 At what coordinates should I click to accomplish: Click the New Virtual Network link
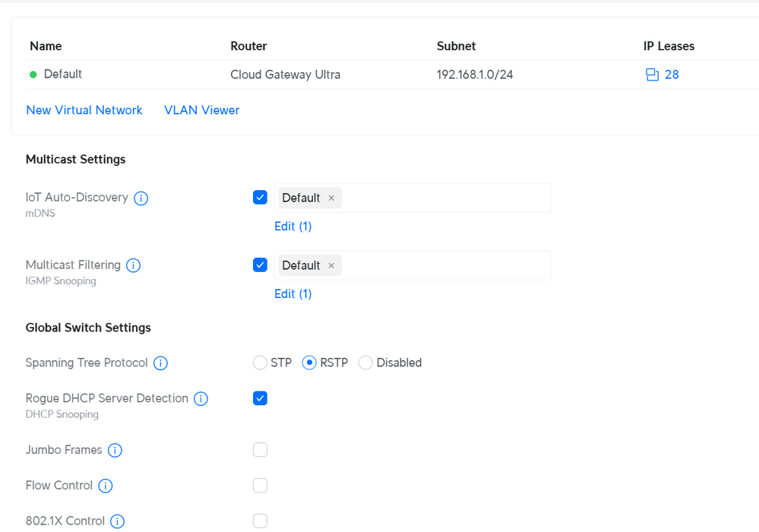click(x=84, y=110)
